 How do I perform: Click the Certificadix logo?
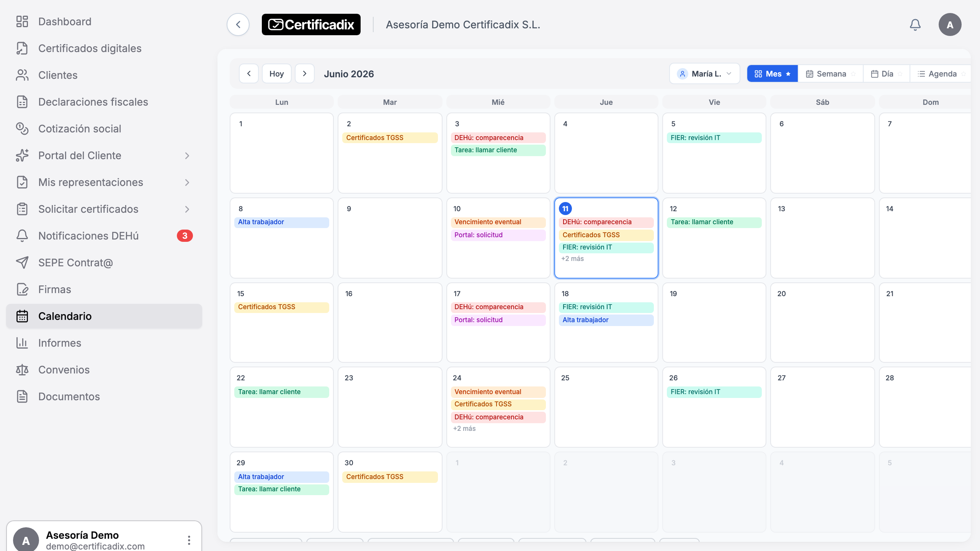pyautogui.click(x=311, y=24)
